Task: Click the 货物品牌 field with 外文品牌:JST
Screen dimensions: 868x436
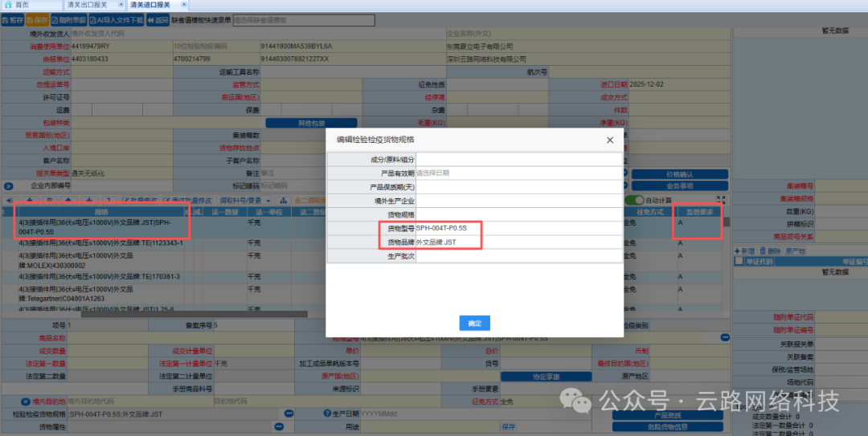Action: tap(519, 242)
